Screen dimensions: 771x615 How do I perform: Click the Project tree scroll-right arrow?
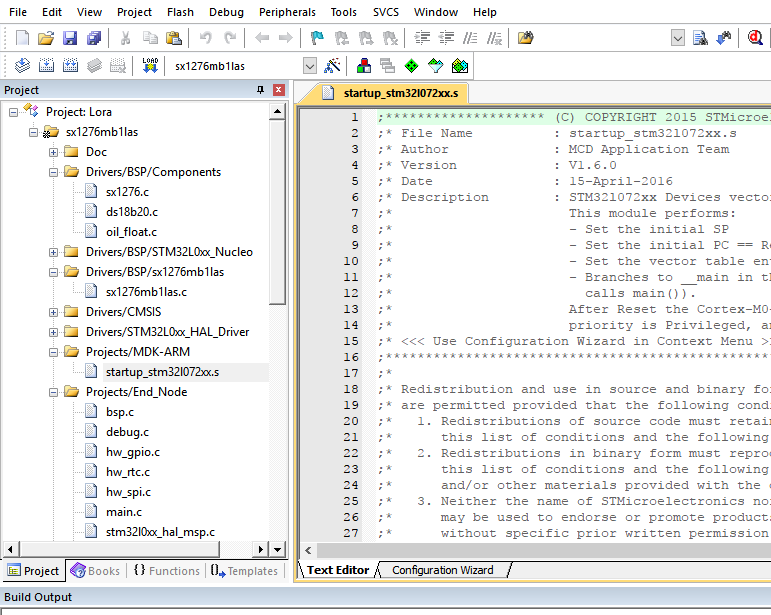(x=261, y=549)
